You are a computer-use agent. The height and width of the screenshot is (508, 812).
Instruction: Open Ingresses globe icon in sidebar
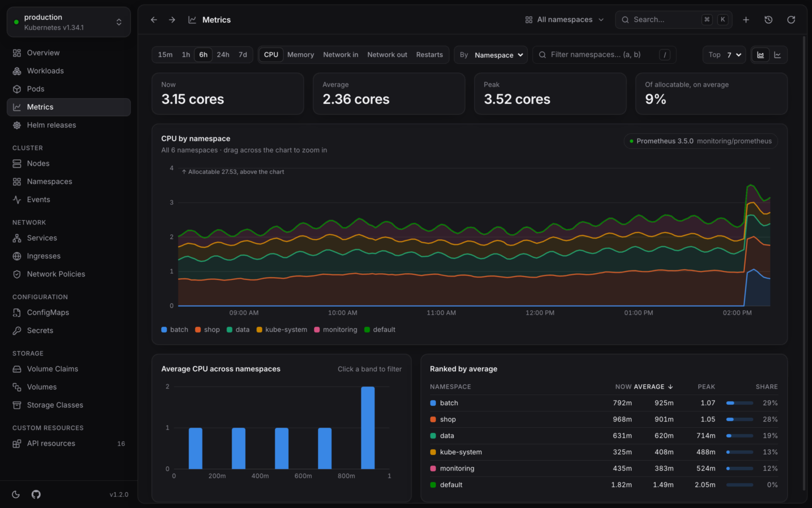coord(17,256)
